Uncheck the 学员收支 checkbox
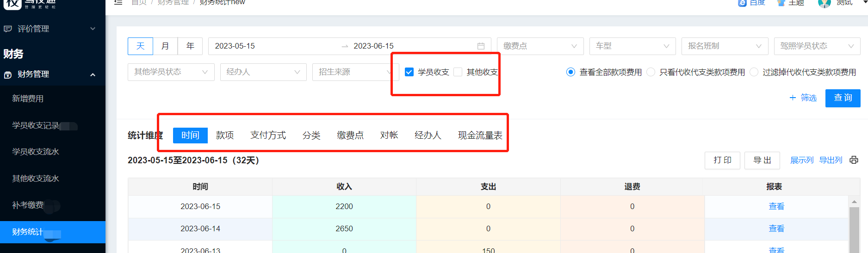This screenshot has width=868, height=253. [409, 72]
